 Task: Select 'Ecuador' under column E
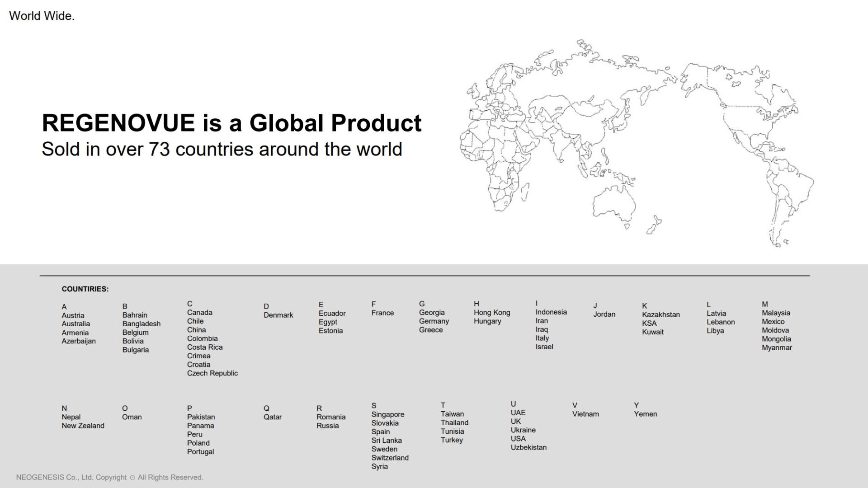[332, 313]
